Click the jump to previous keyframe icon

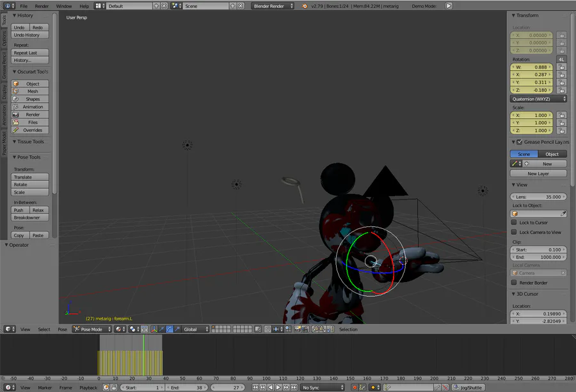pyautogui.click(x=263, y=388)
